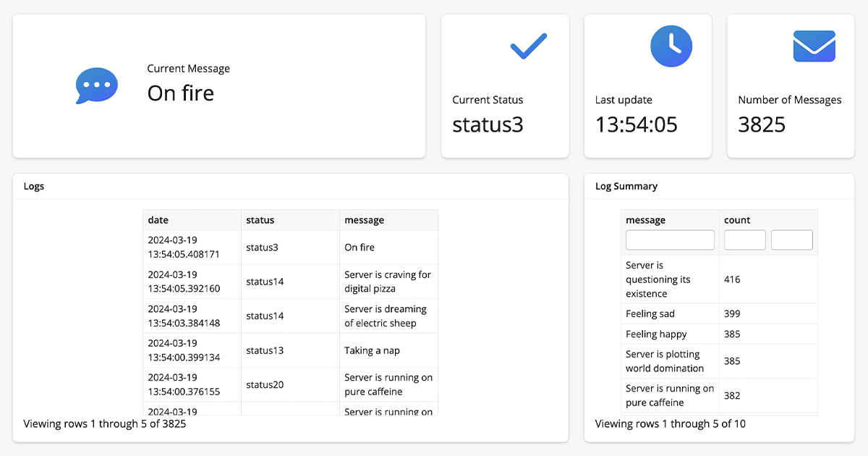Click the first count filter input box
The image size is (868, 456).
(x=744, y=240)
